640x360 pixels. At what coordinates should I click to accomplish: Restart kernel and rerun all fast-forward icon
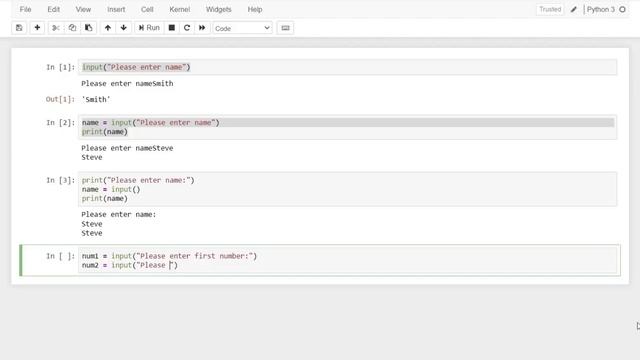pyautogui.click(x=202, y=28)
